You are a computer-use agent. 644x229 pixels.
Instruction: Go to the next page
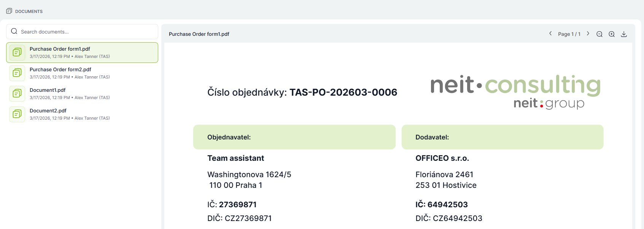point(588,34)
